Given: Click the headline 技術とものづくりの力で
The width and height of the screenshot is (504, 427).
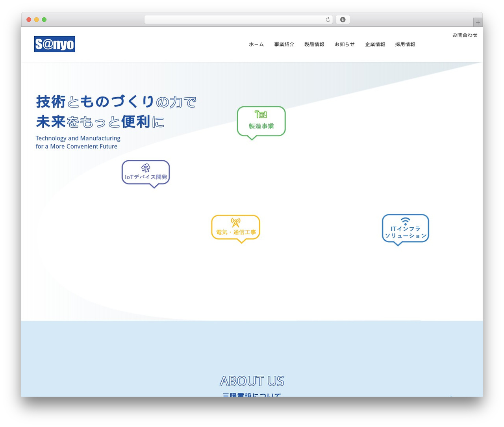Looking at the screenshot, I should coord(116,102).
